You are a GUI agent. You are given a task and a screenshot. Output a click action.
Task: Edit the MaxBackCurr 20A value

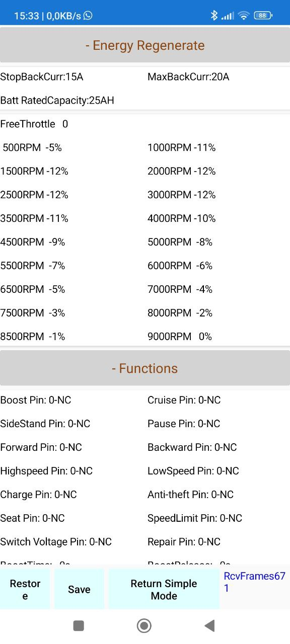click(188, 77)
